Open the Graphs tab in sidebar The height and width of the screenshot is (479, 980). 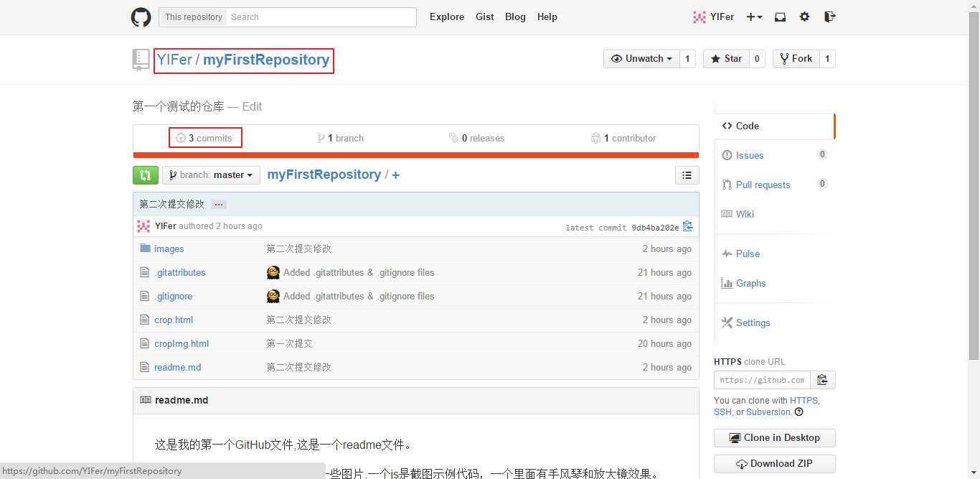point(774,283)
